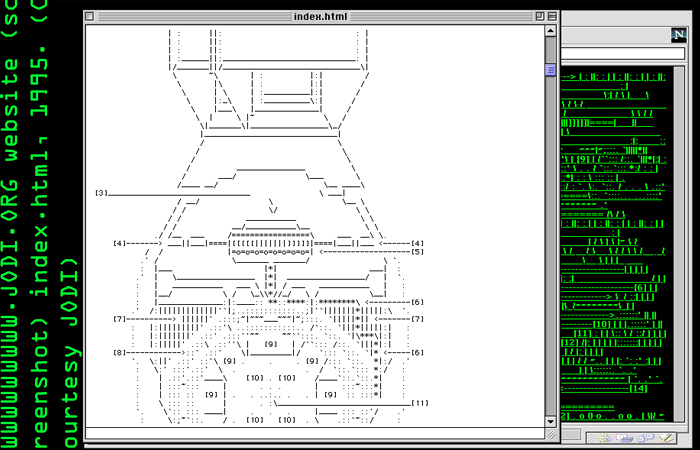Screen dimensions: 700x450
Task: Click the Netscape N logo icon
Action: 679,35
